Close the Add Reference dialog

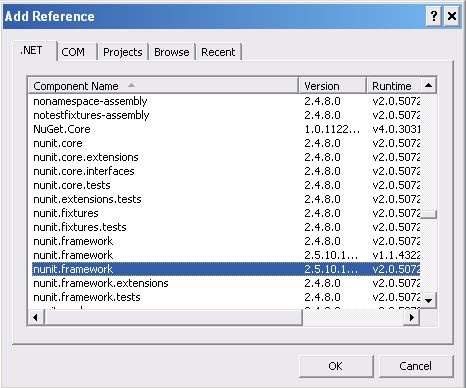452,16
